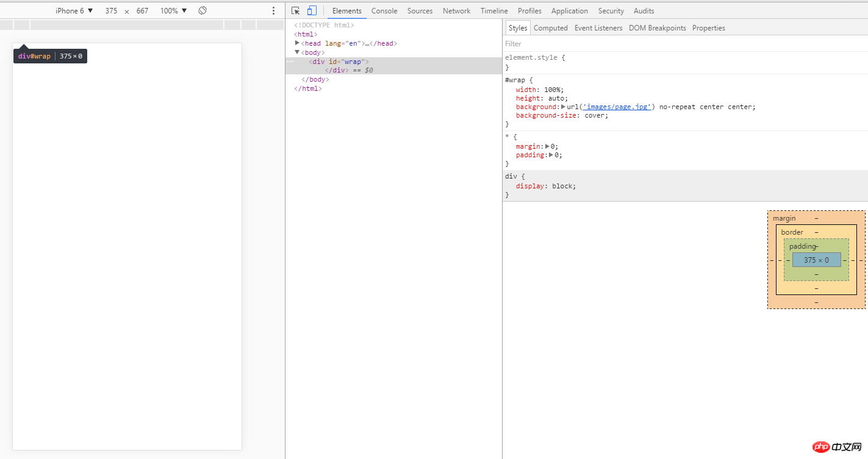868x459 pixels.
Task: Select the Properties sidebar tab
Action: (x=708, y=28)
